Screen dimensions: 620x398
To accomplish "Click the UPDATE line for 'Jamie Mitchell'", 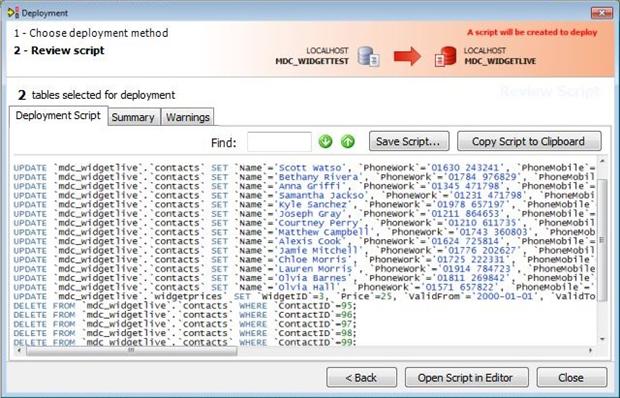I will click(x=304, y=251).
